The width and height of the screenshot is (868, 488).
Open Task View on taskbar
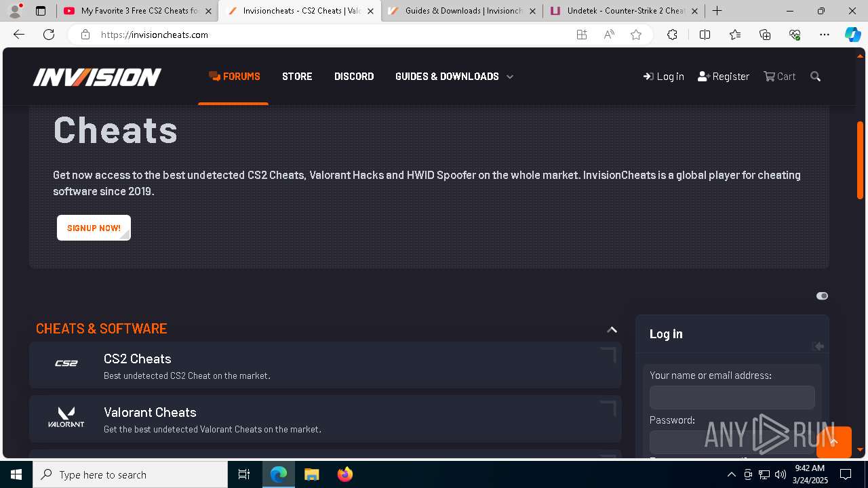(x=244, y=474)
